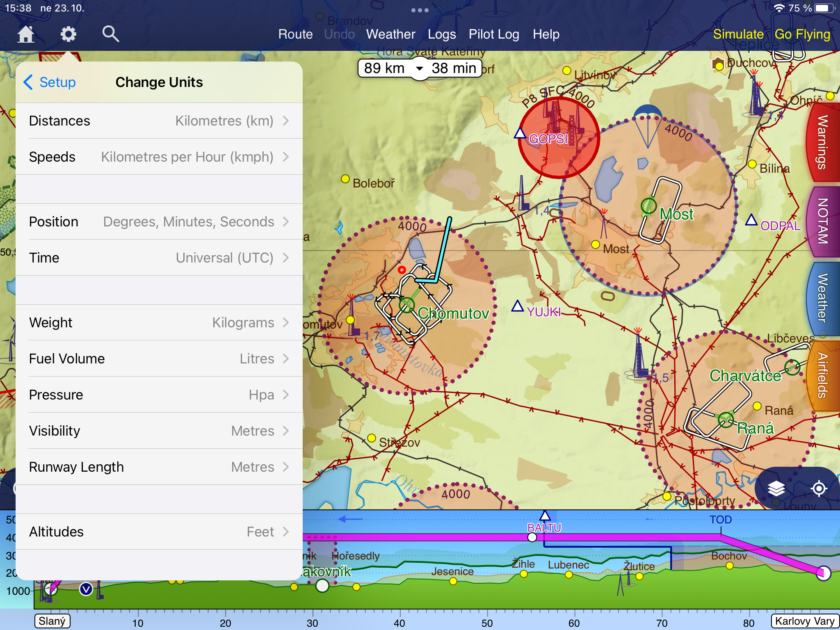Open the Route menu
840x630 pixels.
(x=295, y=34)
